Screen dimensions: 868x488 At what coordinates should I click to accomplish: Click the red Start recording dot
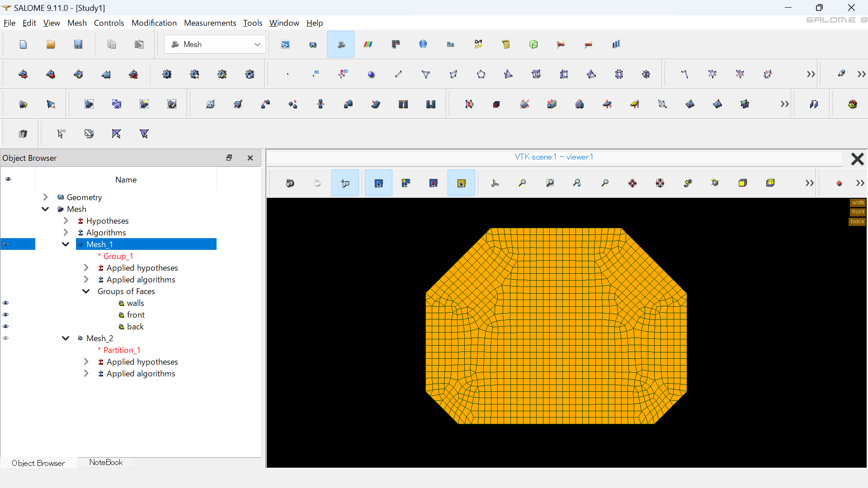tap(839, 183)
